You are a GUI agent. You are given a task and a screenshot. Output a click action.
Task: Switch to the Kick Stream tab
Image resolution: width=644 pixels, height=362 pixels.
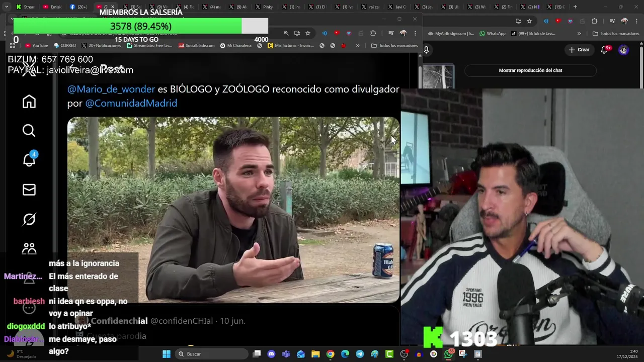pyautogui.click(x=25, y=7)
